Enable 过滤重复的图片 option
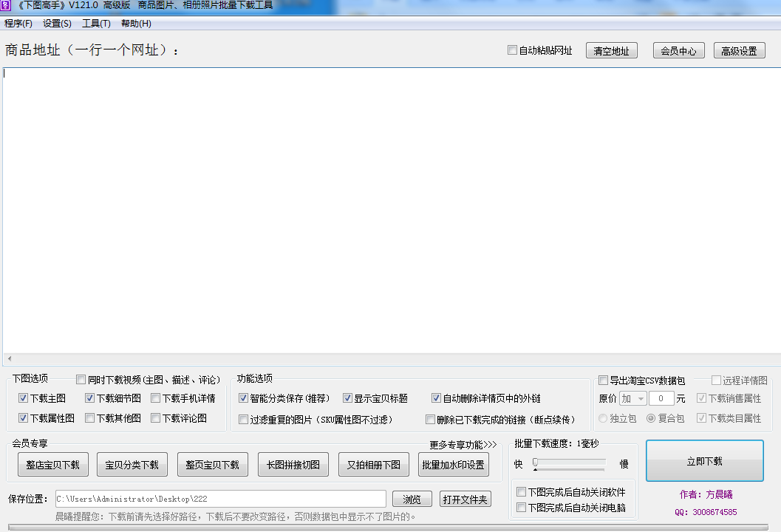 click(243, 419)
